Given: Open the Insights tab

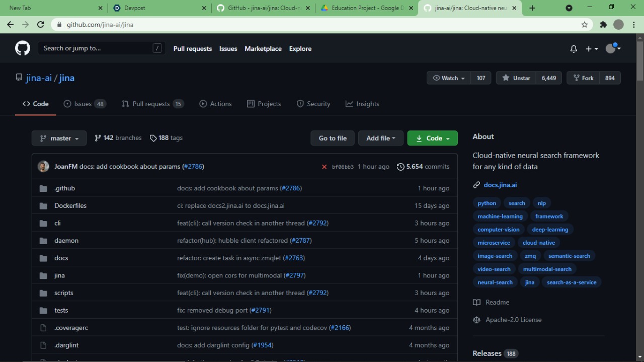Looking at the screenshot, I should click(x=362, y=104).
